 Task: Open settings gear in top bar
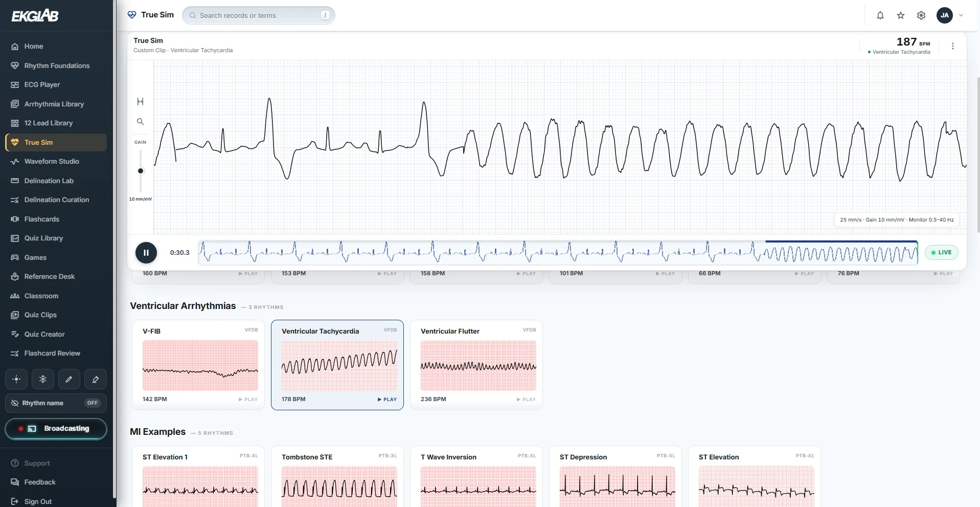pos(921,15)
